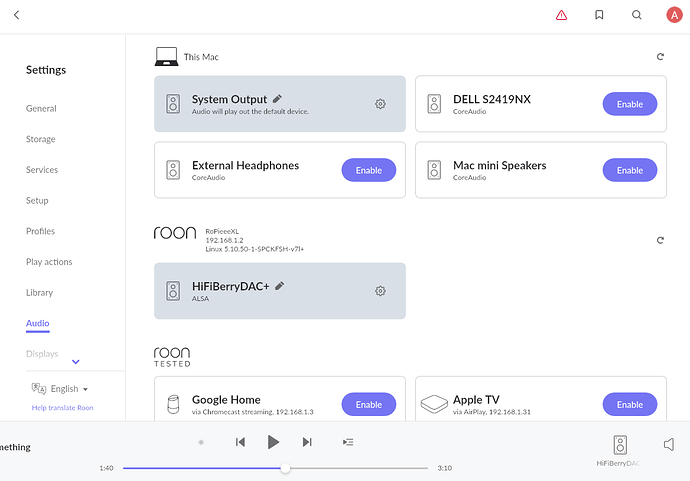Image resolution: width=690 pixels, height=481 pixels.
Task: Select the Audio settings section
Action: click(37, 323)
